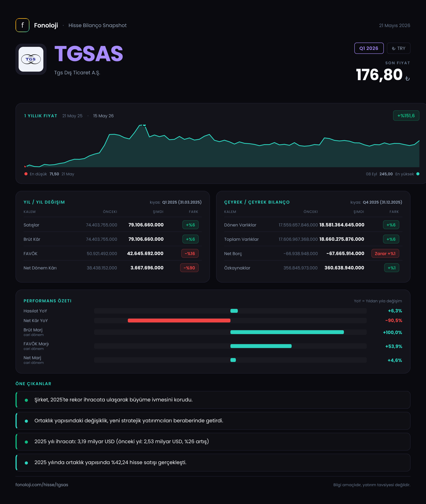Viewport: 426px width, 504px height.
Task: Click the %42,24 hisse satışı highlight
Action: [213, 462]
